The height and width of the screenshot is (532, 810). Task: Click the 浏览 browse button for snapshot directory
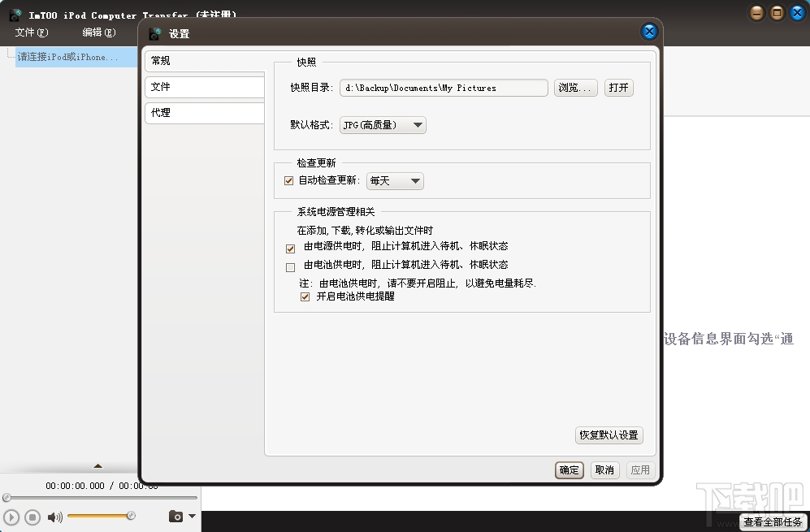point(575,87)
